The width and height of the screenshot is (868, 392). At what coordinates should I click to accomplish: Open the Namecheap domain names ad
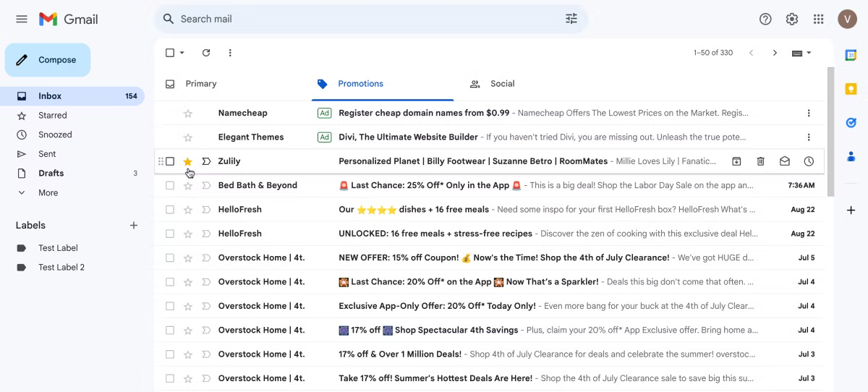coord(489,113)
